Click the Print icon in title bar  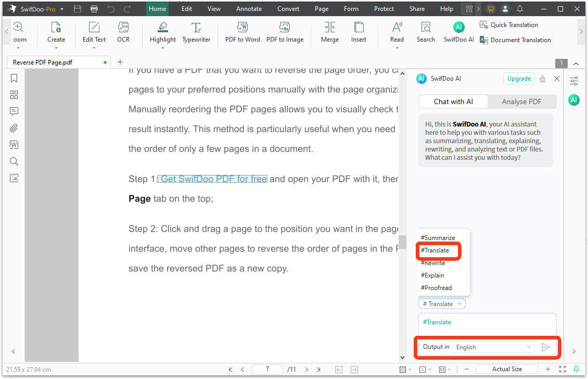pyautogui.click(x=94, y=9)
